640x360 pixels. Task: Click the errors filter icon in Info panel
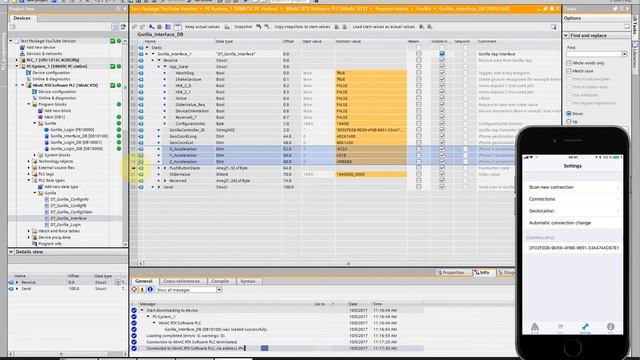[134, 289]
